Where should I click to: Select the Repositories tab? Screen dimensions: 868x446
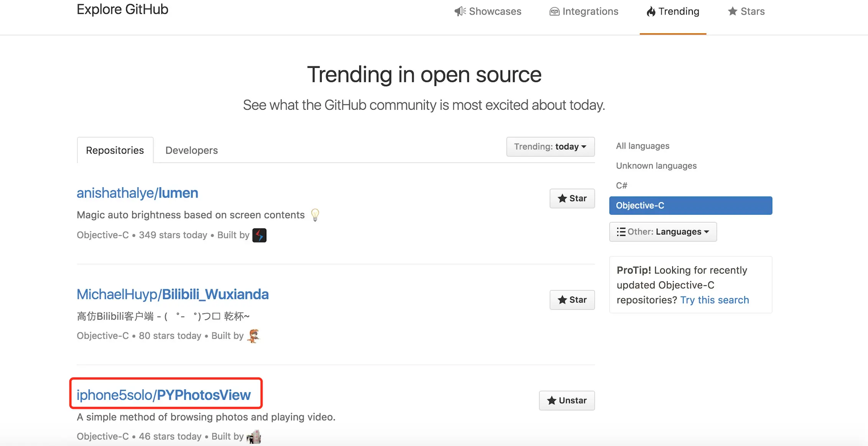coord(115,150)
